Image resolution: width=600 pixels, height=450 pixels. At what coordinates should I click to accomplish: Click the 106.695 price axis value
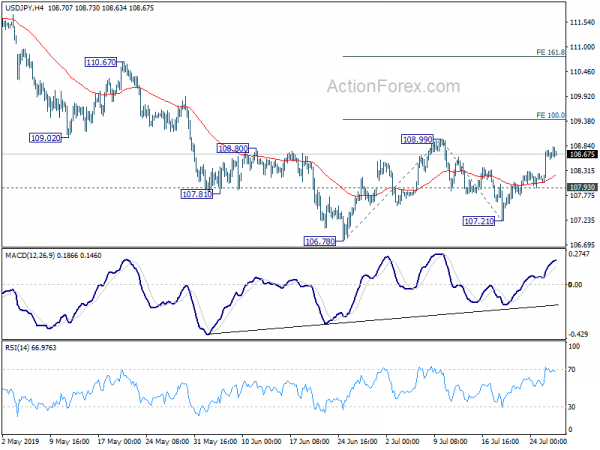[582, 245]
